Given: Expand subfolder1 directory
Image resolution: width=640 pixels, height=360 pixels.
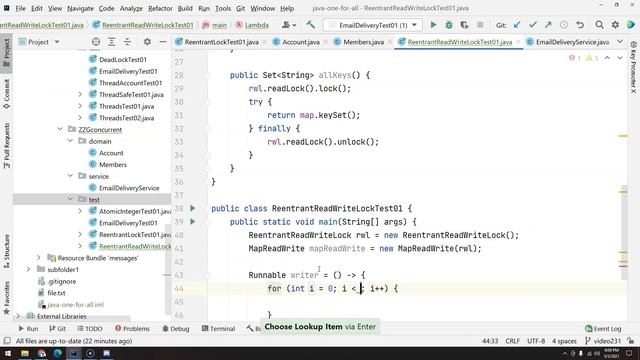Looking at the screenshot, I should [29, 269].
